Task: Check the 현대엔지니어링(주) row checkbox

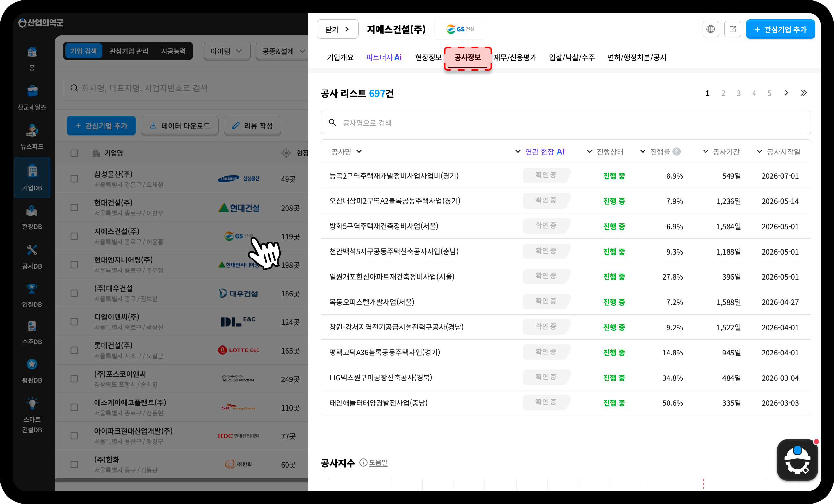Action: (74, 265)
